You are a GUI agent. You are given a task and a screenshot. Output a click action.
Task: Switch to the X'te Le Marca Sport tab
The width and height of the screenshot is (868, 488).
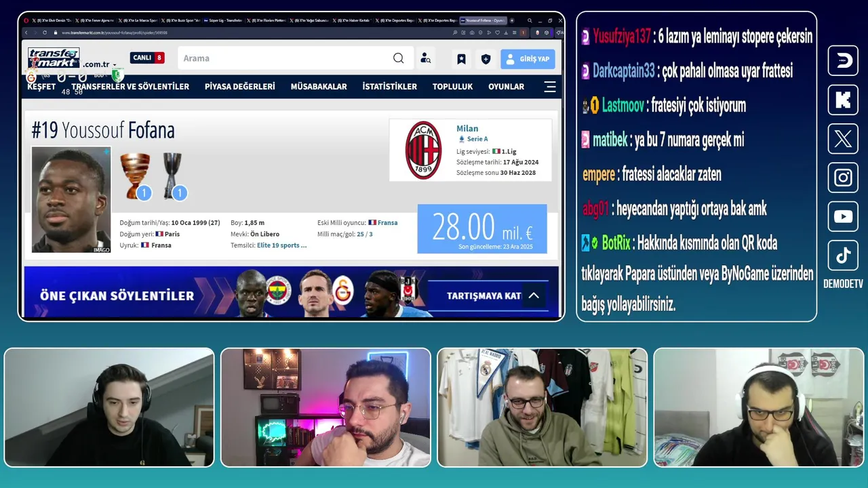(x=138, y=20)
